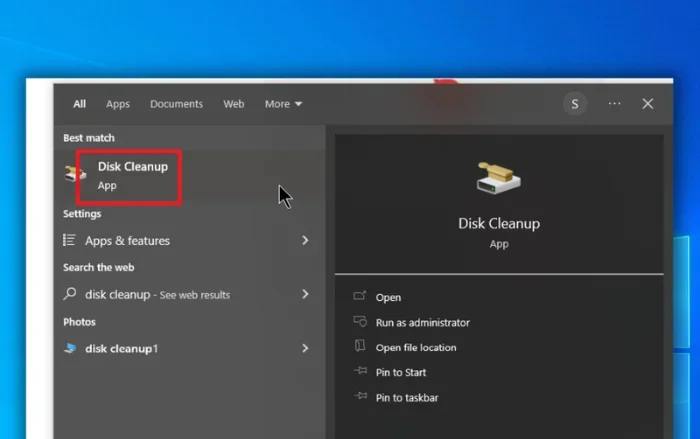Click the Open file location icon
Image resolution: width=700 pixels, height=439 pixels.
pos(360,346)
